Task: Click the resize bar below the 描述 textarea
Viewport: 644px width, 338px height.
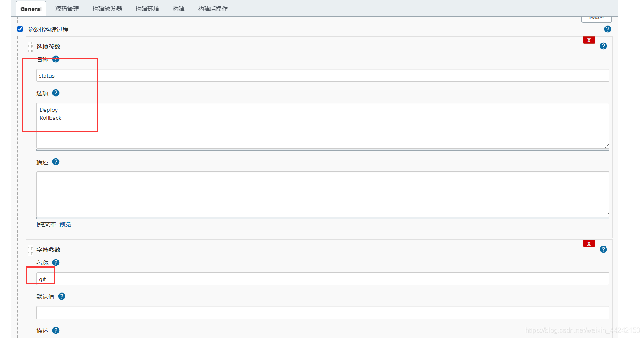Action: pyautogui.click(x=322, y=218)
